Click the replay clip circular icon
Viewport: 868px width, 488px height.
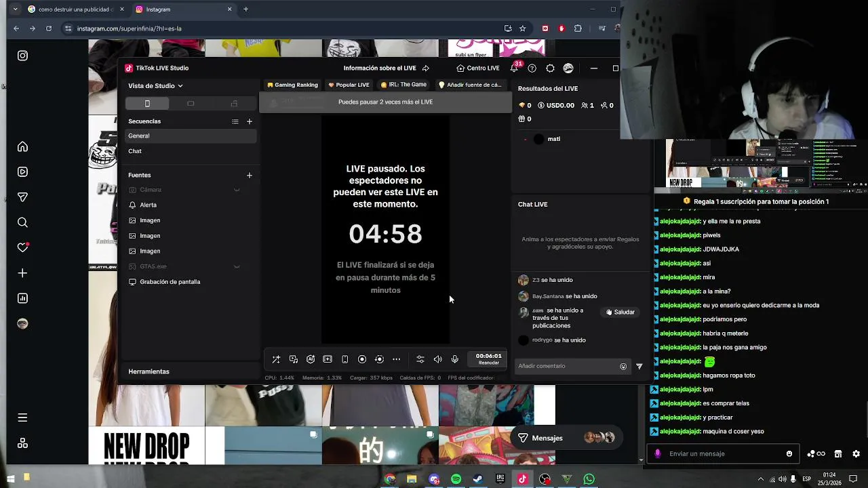pyautogui.click(x=379, y=359)
